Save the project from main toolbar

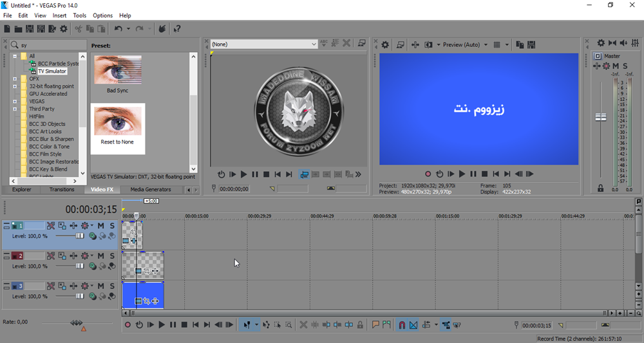pos(30,29)
